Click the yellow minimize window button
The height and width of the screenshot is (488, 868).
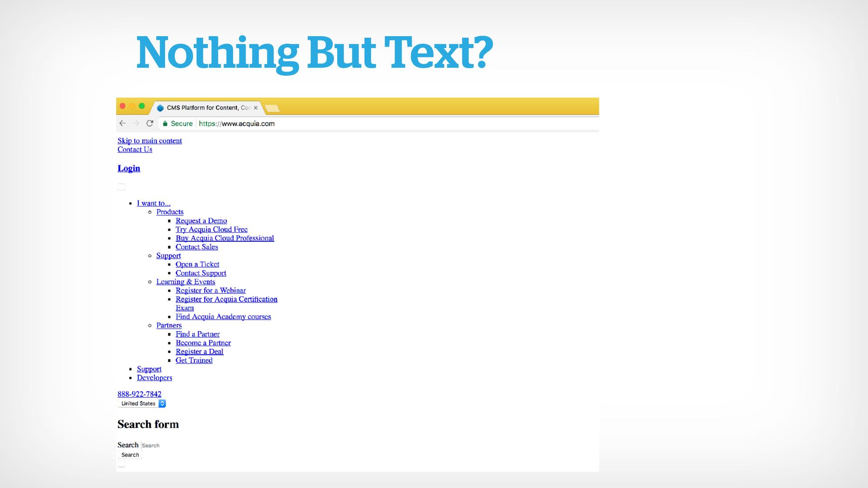coord(132,106)
